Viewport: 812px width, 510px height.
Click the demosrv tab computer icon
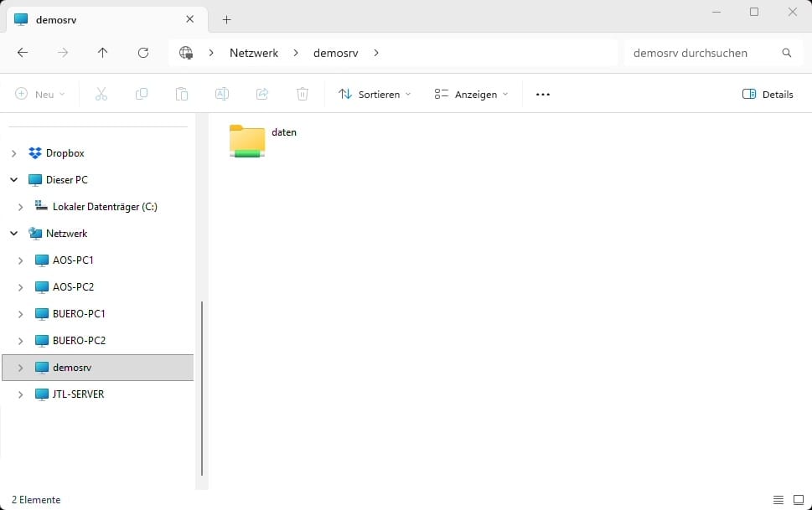pyautogui.click(x=21, y=19)
